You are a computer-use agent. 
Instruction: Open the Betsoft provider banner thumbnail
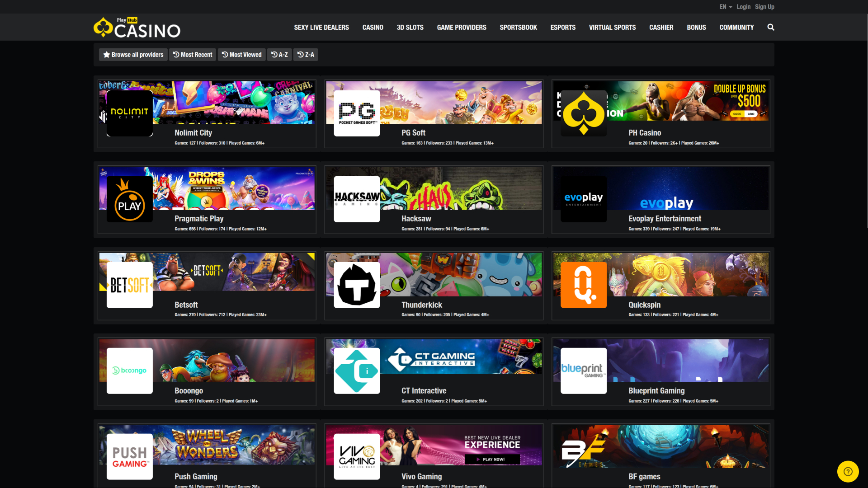[x=129, y=285]
